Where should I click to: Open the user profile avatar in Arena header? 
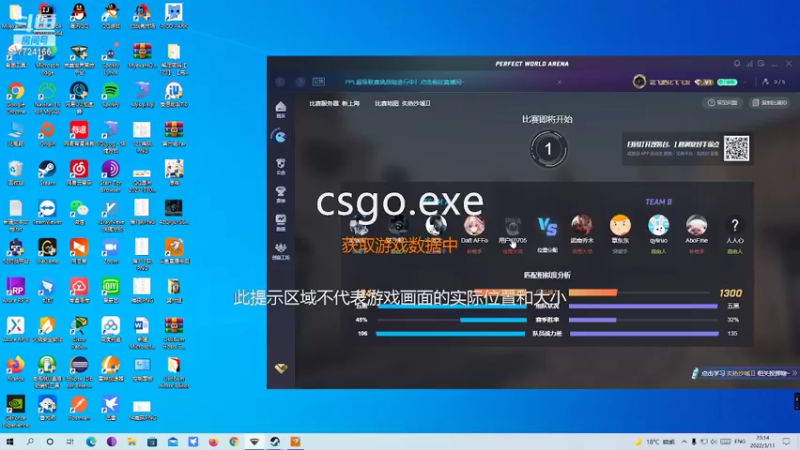[639, 82]
